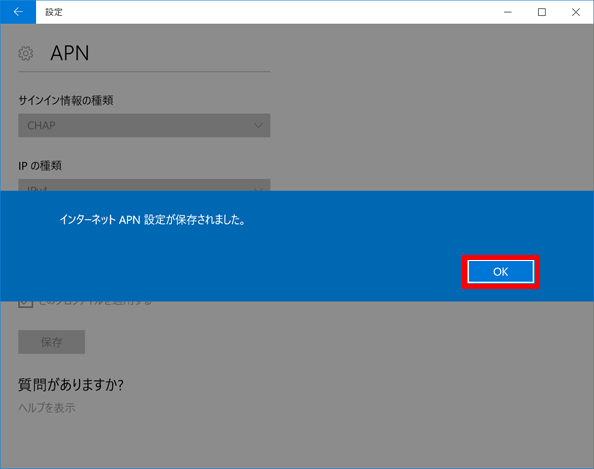Click the APN page heading
The width and height of the screenshot is (594, 469).
click(x=70, y=53)
